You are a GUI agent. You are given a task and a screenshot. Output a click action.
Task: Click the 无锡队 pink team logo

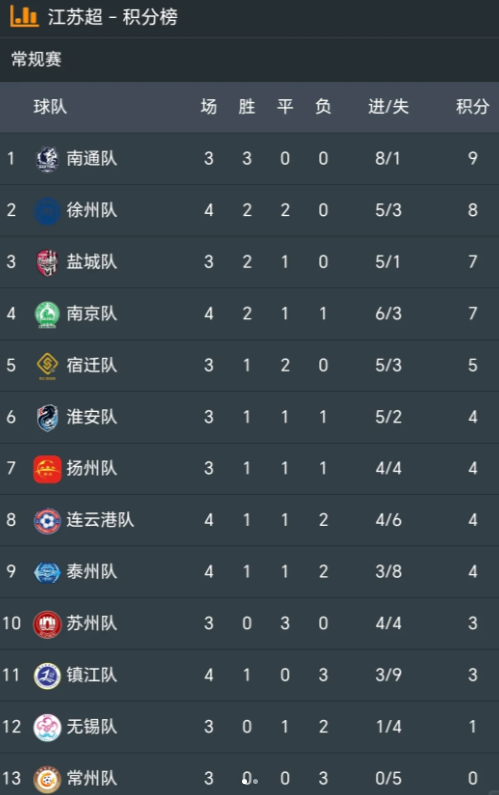tap(47, 728)
